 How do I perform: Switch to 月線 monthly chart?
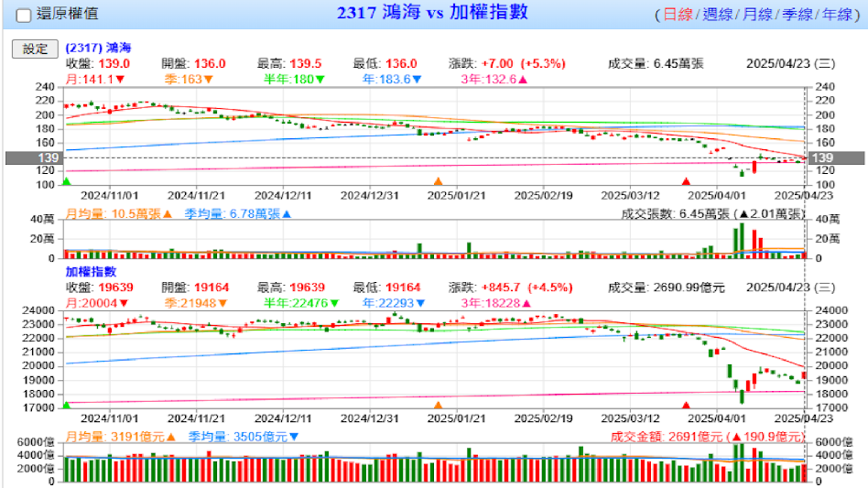(757, 15)
